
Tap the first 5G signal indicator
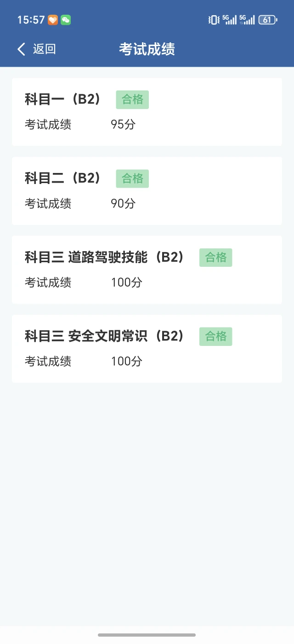[x=230, y=20]
